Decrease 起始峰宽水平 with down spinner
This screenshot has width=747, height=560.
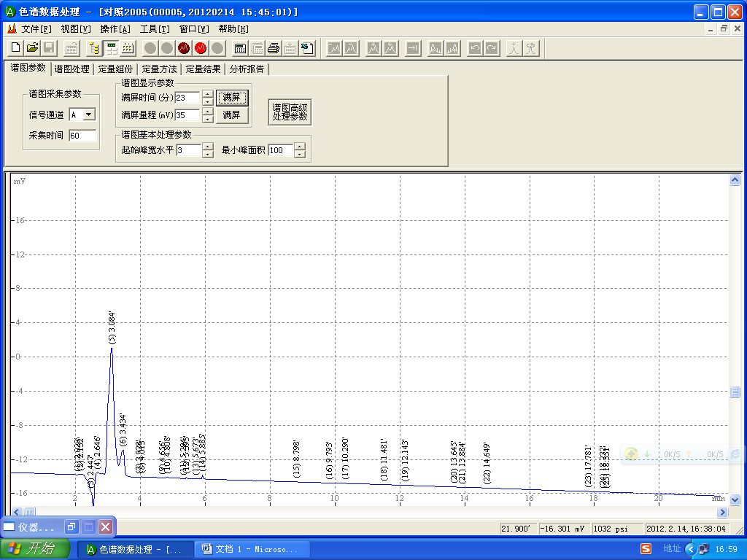(208, 154)
